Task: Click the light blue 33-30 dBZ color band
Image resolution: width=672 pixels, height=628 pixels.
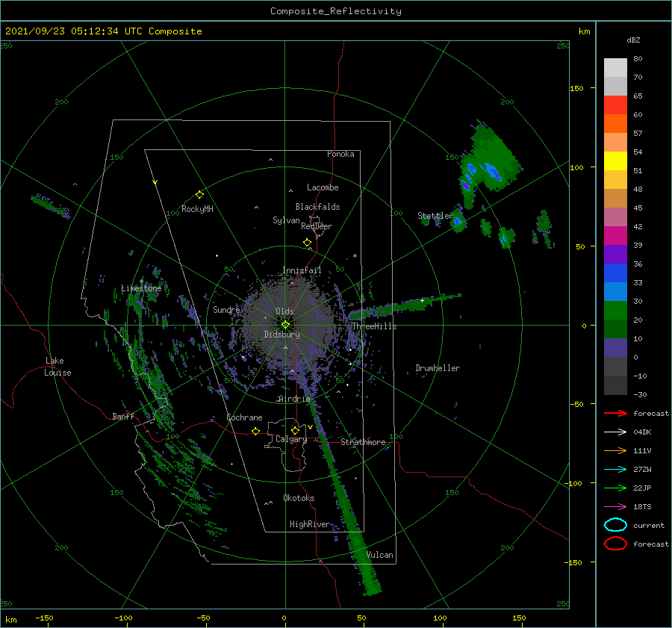Action: pos(615,292)
